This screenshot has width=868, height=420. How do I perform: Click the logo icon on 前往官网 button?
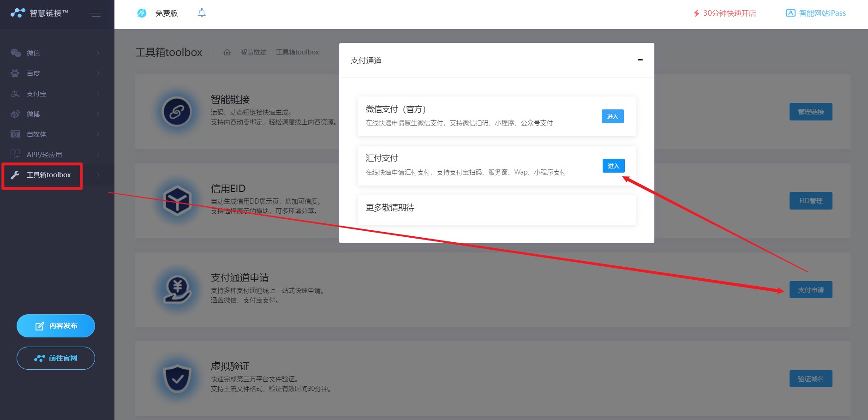(x=40, y=358)
